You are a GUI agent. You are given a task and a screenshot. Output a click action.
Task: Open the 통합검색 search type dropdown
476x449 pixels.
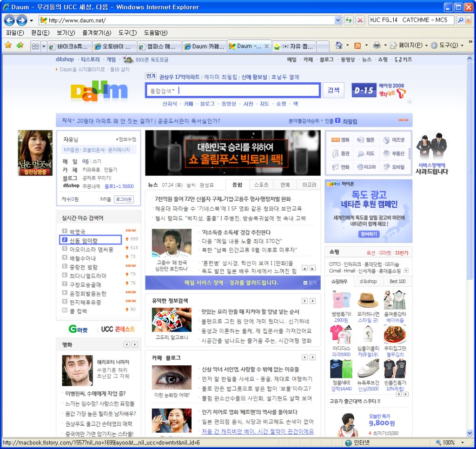[162, 91]
